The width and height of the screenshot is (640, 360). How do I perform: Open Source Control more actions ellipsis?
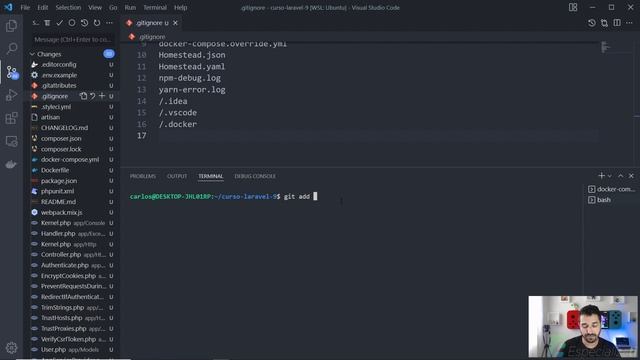click(109, 23)
